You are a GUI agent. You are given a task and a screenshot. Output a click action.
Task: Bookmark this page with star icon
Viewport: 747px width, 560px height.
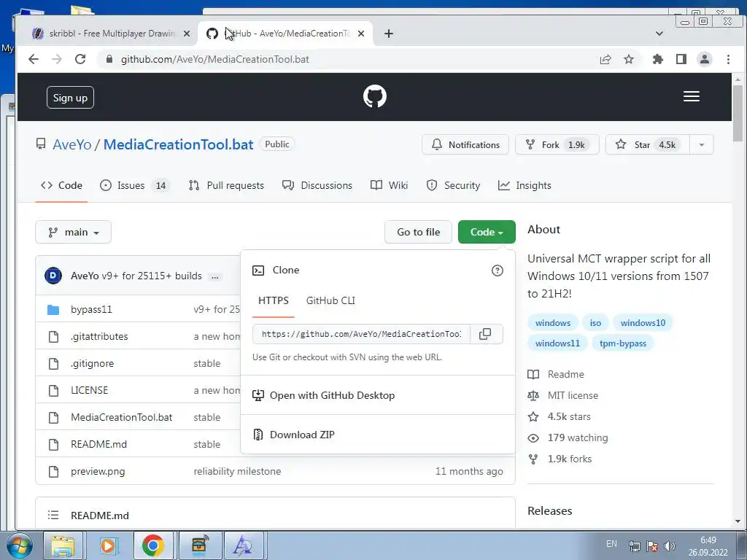[x=629, y=59]
